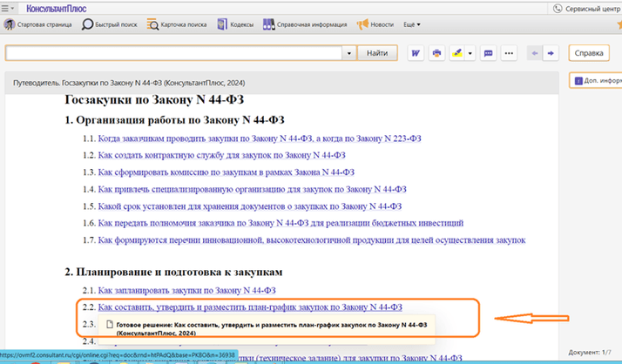Open Кодексы section
Screen dimensions: 622x364
[241, 24]
